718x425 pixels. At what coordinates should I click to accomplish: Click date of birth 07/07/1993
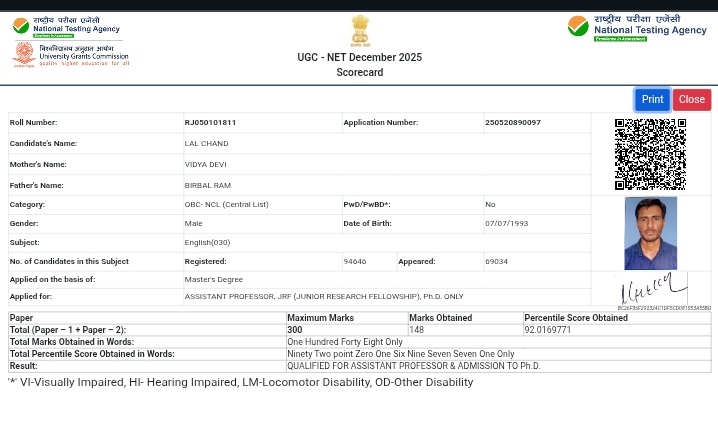[507, 223]
